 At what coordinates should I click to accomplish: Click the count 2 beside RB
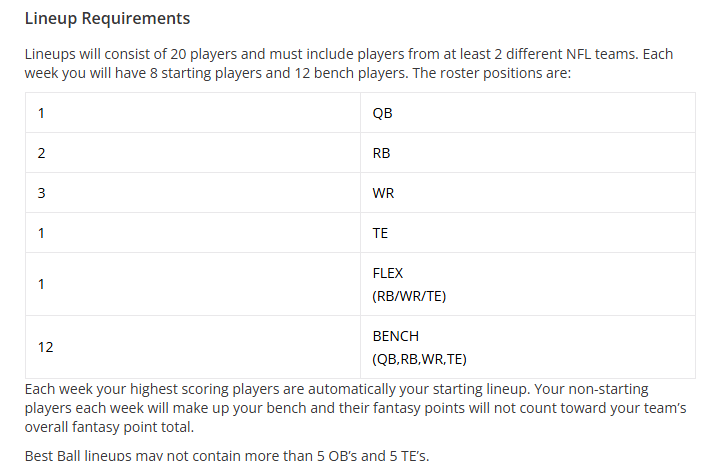click(x=41, y=153)
